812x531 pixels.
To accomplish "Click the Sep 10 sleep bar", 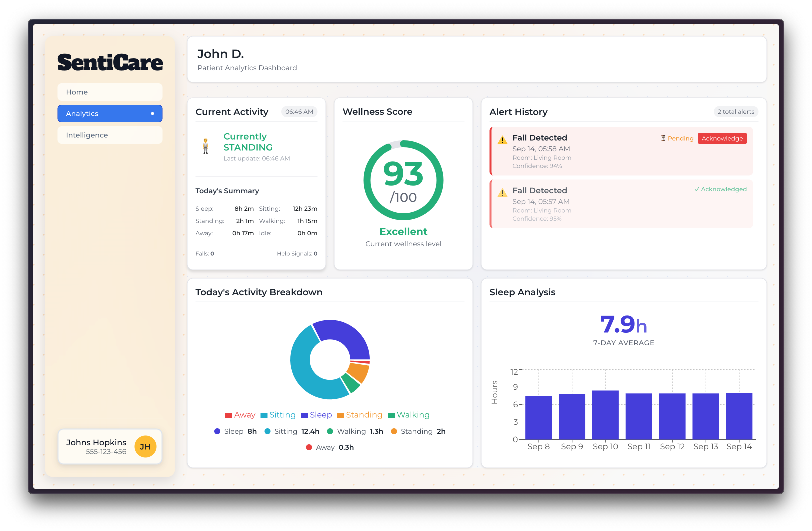I will [x=605, y=415].
